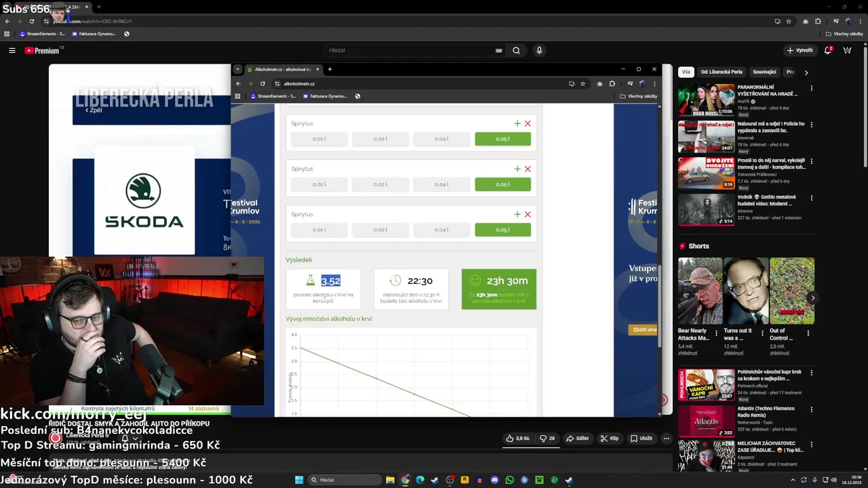Image resolution: width=868 pixels, height=488 pixels.
Task: Open the PARANORMÁLNÍ VYŠETŘOVÁNÍ video thumbnail
Action: 706,100
